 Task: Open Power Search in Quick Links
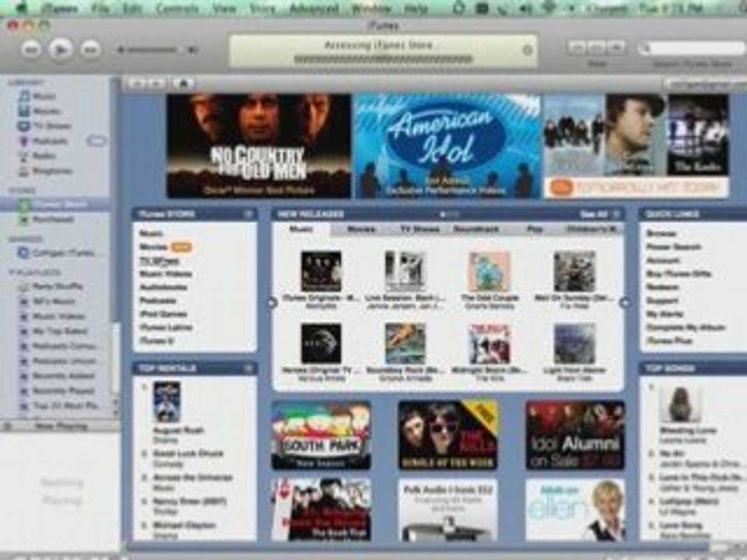click(673, 247)
